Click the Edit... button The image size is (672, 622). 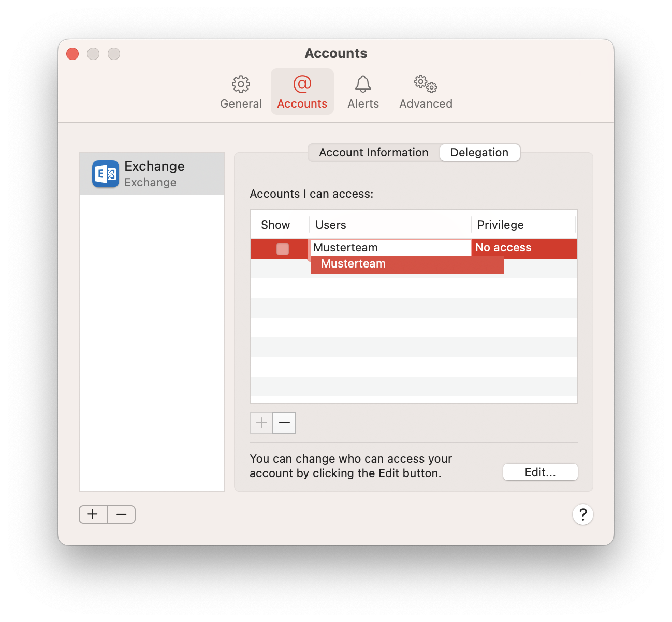coord(540,472)
